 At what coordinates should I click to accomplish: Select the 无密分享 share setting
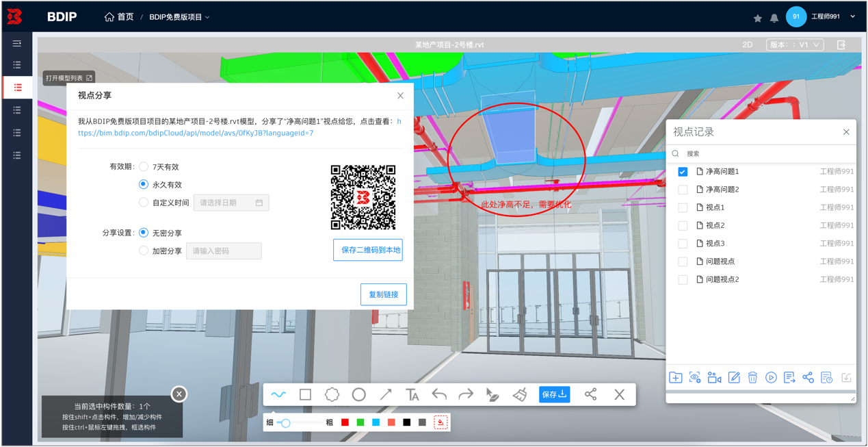[x=144, y=233]
